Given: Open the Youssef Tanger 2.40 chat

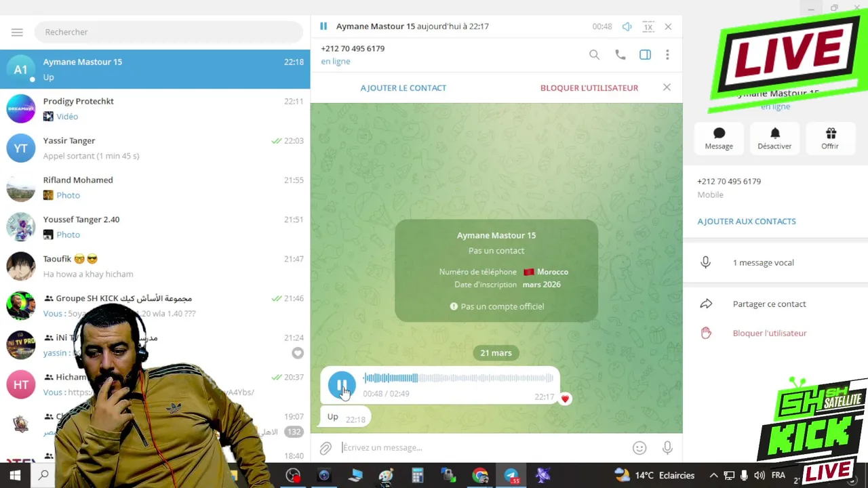Looking at the screenshot, I should pos(155,226).
